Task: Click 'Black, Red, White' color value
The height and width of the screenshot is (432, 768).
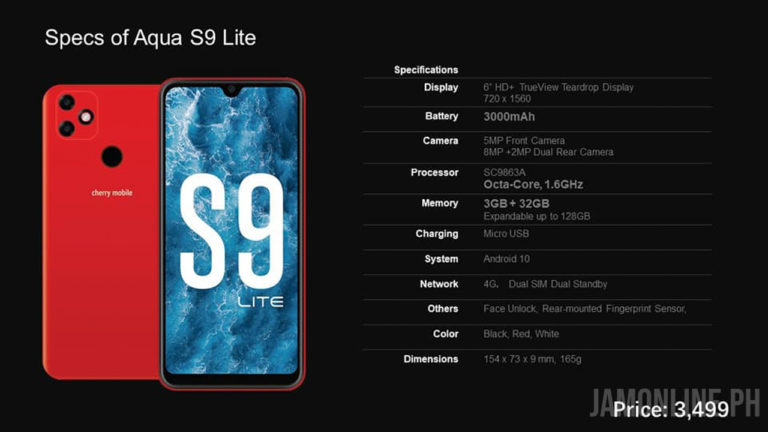Action: (521, 334)
